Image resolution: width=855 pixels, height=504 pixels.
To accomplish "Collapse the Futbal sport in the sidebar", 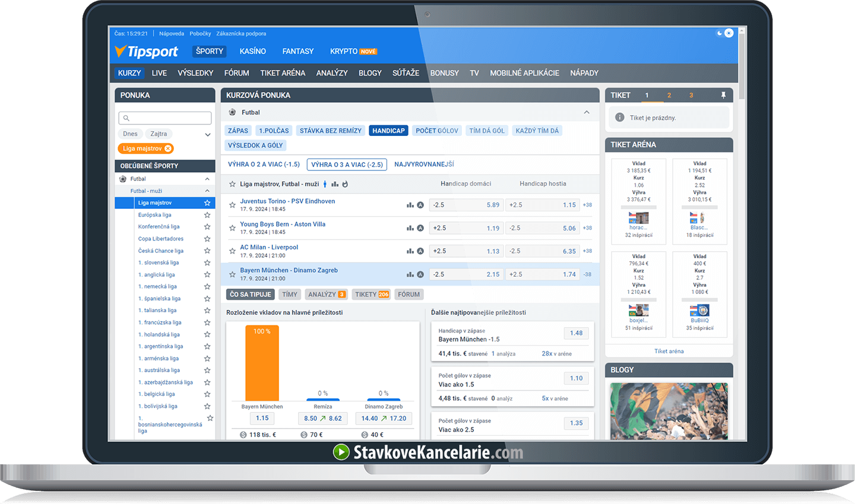I will click(x=207, y=179).
